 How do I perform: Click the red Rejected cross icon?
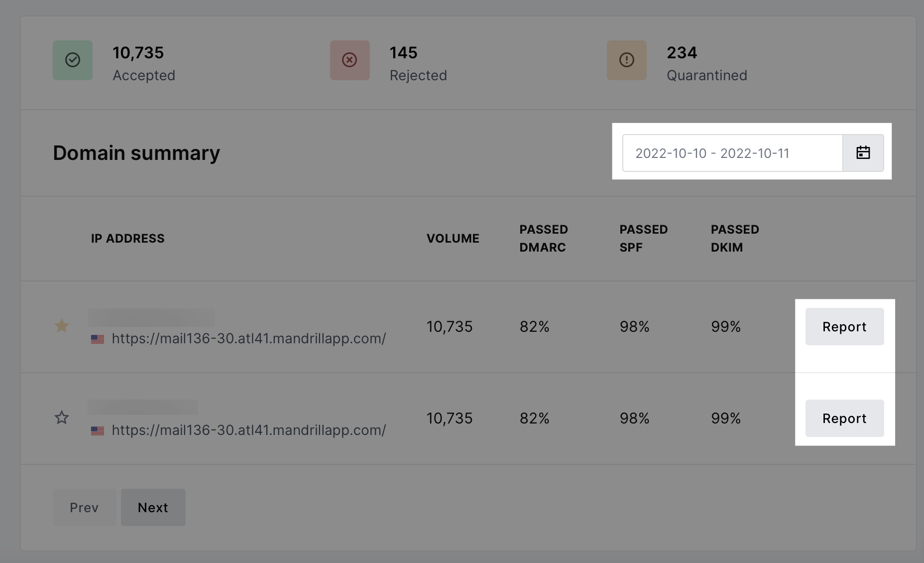349,60
